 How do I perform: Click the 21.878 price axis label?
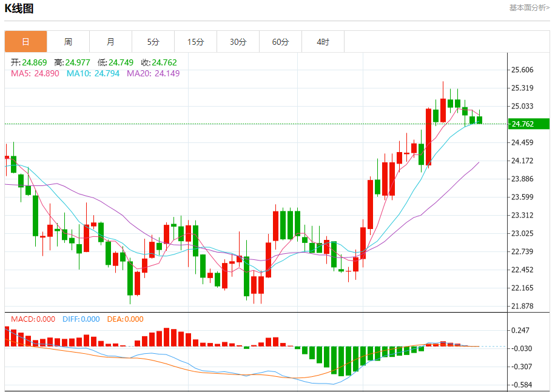pos(522,306)
